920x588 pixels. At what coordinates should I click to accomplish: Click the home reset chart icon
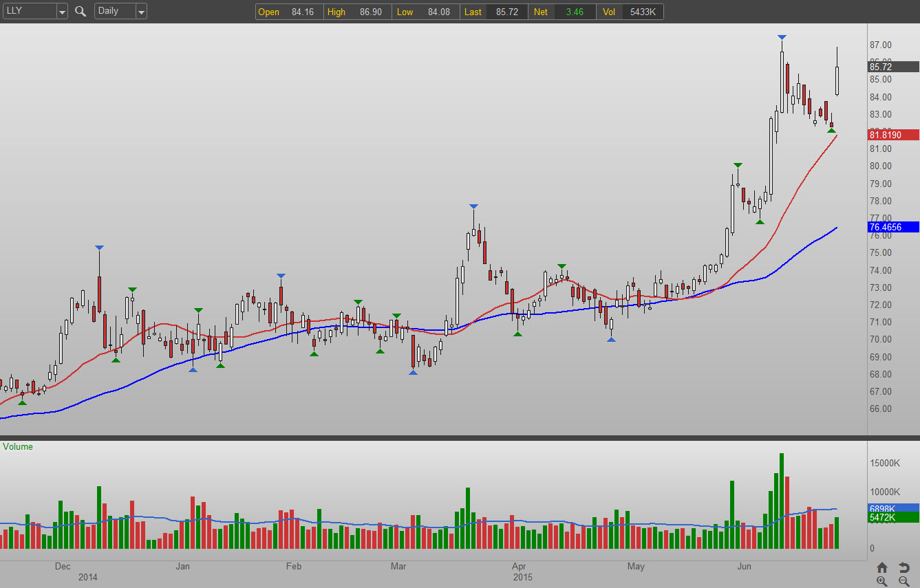click(882, 567)
